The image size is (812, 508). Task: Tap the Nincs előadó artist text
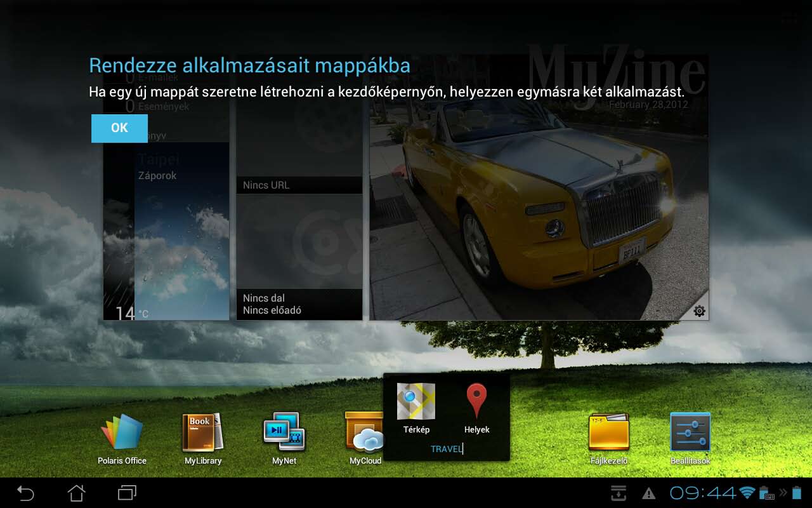(272, 311)
